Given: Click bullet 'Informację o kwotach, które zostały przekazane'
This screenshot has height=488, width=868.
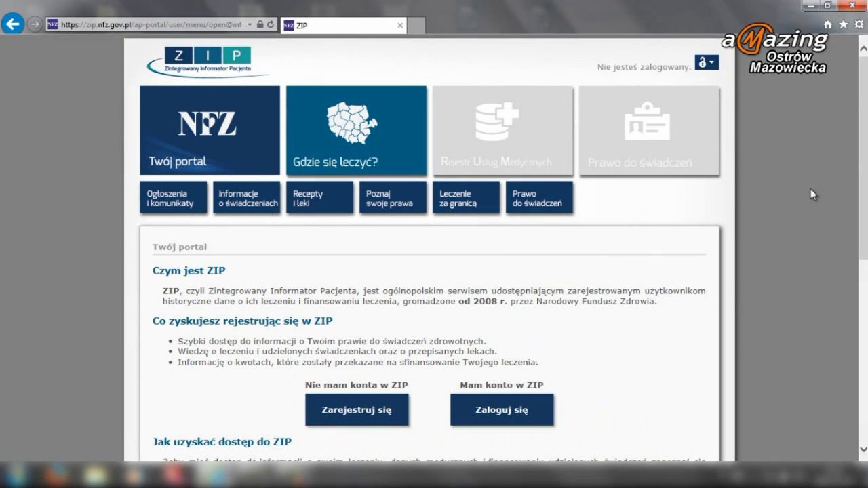Looking at the screenshot, I should click(357, 363).
